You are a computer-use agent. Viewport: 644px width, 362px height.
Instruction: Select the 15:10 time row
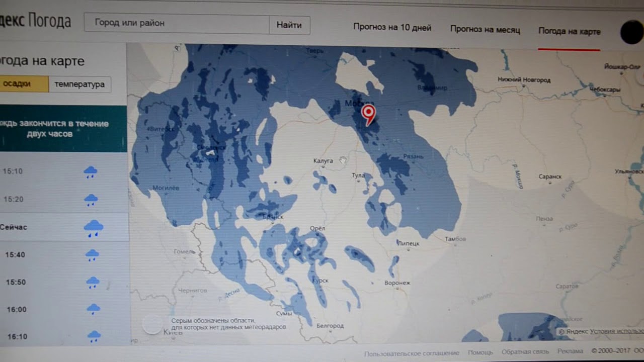63,172
